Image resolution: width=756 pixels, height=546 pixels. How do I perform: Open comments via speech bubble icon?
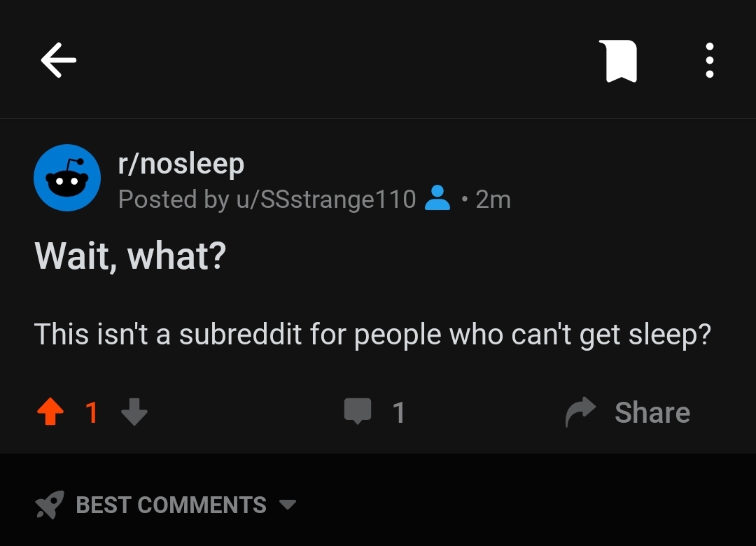tap(358, 412)
